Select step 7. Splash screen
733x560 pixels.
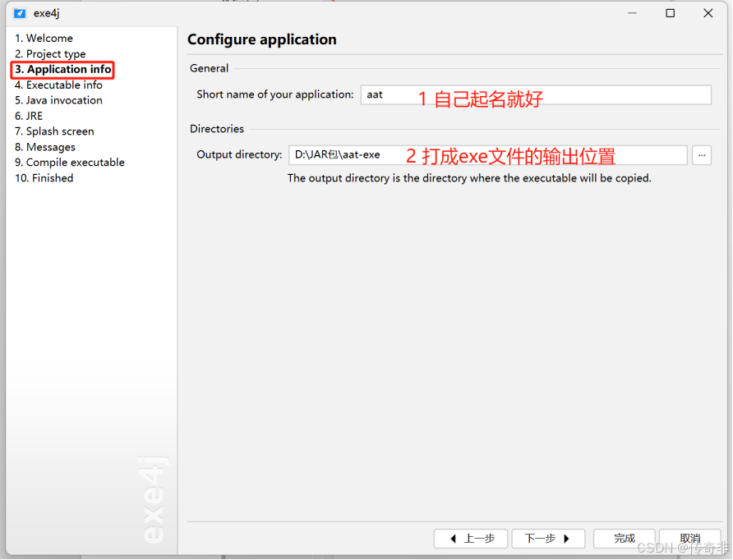(x=54, y=131)
